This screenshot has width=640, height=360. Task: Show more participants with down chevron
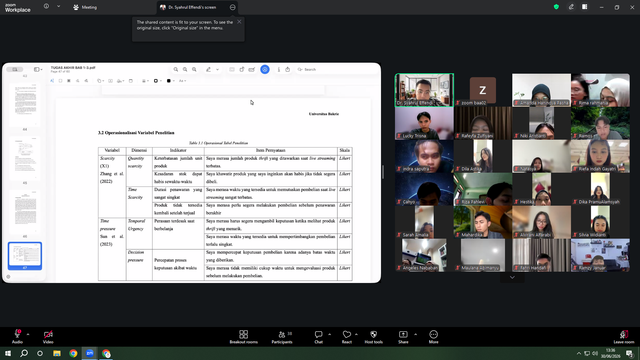click(x=512, y=278)
